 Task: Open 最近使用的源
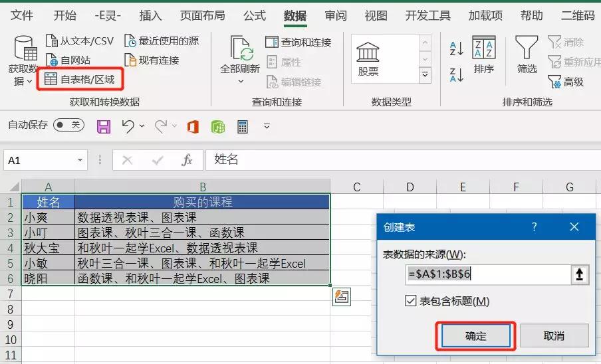(x=162, y=41)
